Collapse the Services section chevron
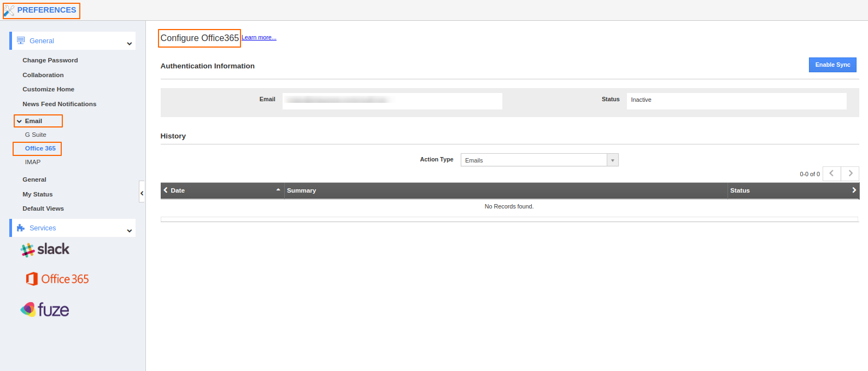 click(130, 231)
